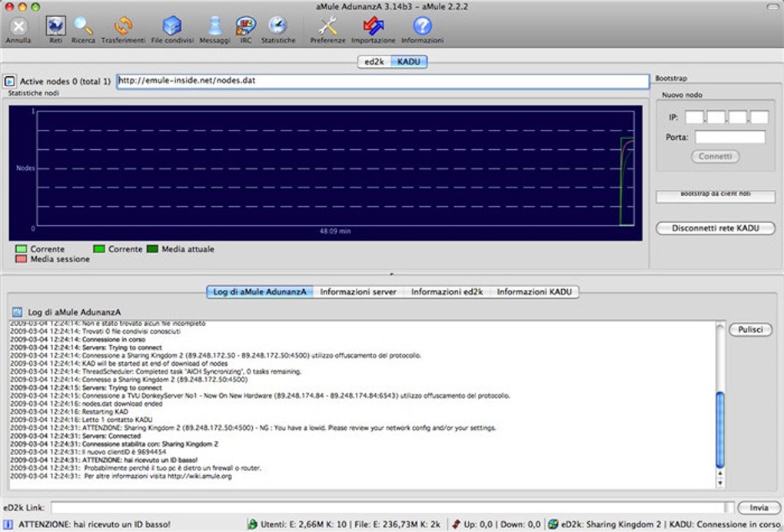Click Disconnetti rete KADU button
This screenshot has height=532, width=784.
tap(715, 228)
